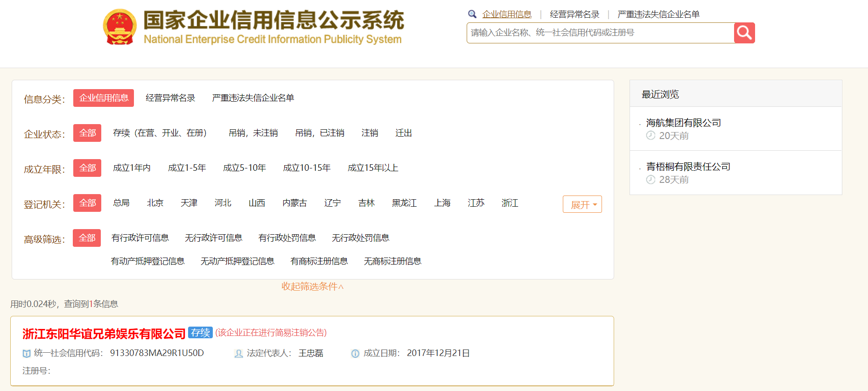Image resolution: width=868 pixels, height=391 pixels.
Task: Select 全部 in 企业状态 row
Action: (87, 133)
